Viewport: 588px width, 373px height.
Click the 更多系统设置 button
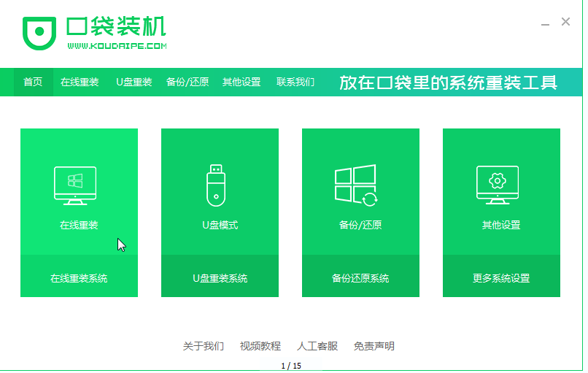pyautogui.click(x=501, y=276)
